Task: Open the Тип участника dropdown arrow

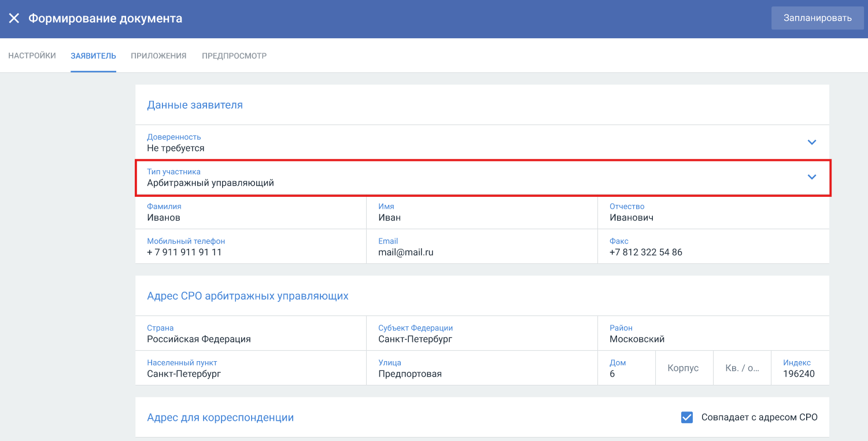Action: [811, 177]
